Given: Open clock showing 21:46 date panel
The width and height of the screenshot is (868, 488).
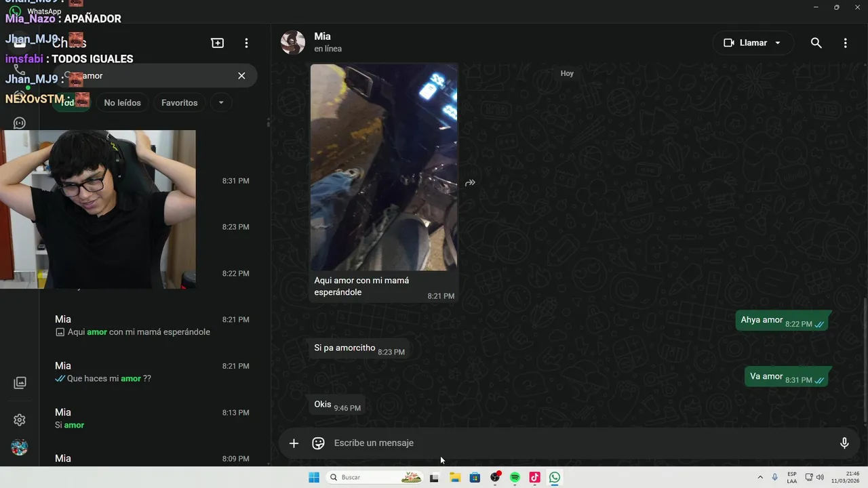Looking at the screenshot, I should click(846, 477).
